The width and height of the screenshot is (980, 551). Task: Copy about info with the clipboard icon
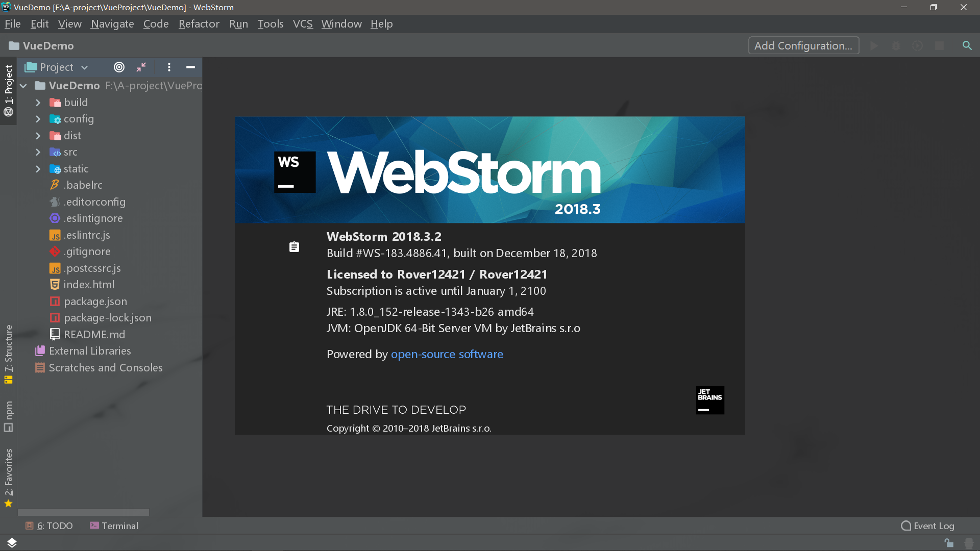pyautogui.click(x=294, y=247)
